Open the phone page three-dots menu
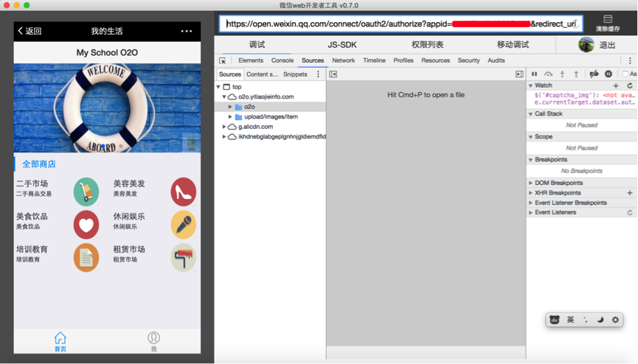The width and height of the screenshot is (638, 364). point(187,31)
